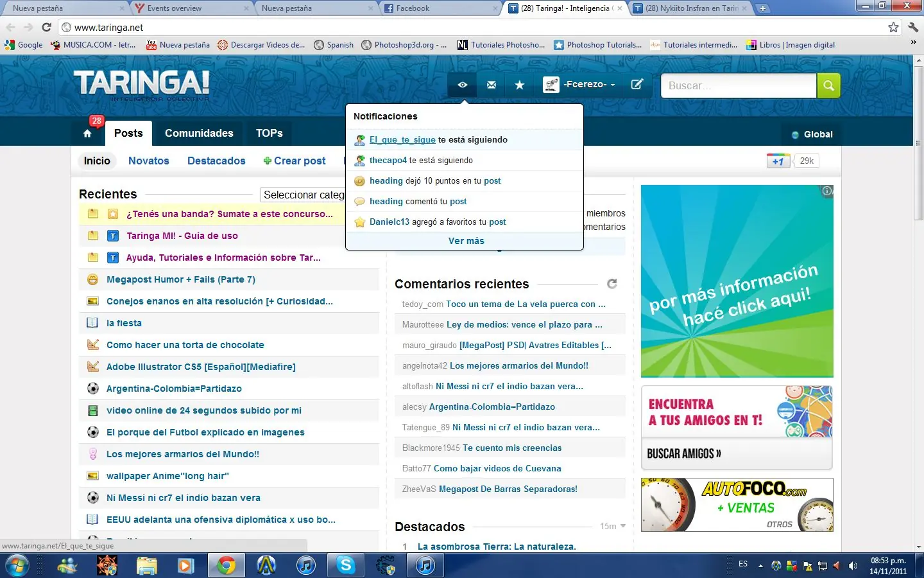This screenshot has height=578, width=924.
Task: Select the Inicio sub-tab
Action: (x=97, y=161)
